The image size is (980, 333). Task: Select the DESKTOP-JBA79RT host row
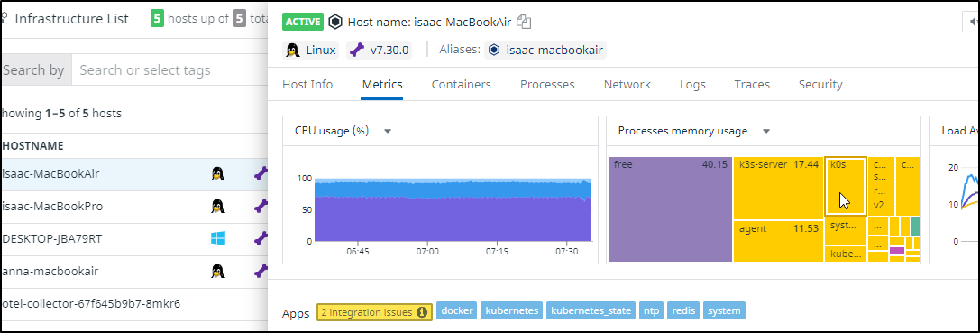(x=133, y=238)
